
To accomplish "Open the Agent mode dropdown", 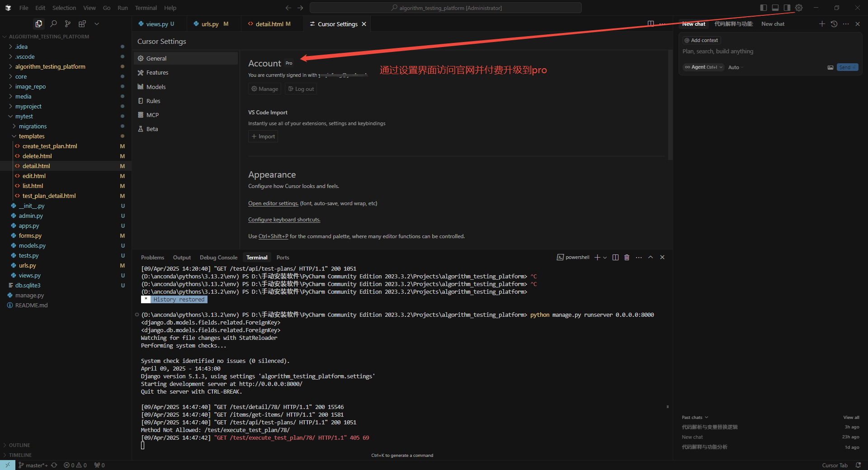I will [x=703, y=67].
